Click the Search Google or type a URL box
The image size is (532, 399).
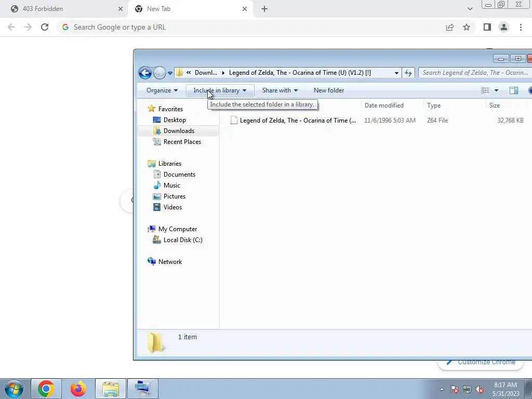(251, 27)
